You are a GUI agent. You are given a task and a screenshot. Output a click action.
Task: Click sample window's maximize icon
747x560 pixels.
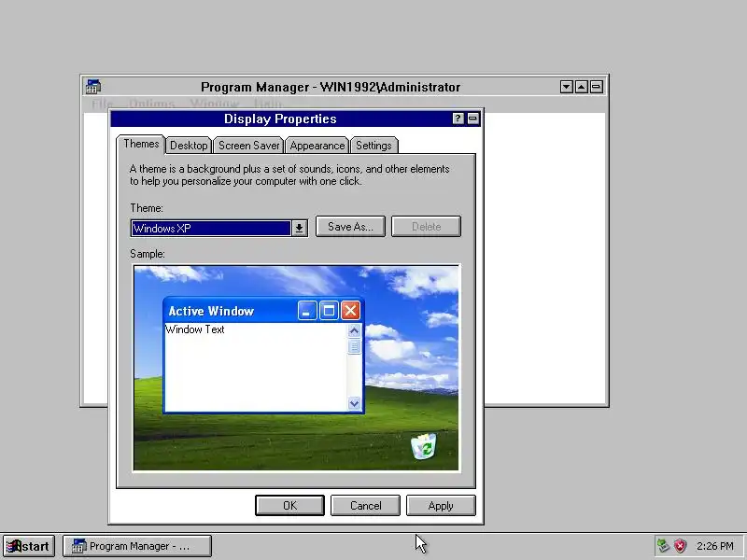pyautogui.click(x=329, y=311)
